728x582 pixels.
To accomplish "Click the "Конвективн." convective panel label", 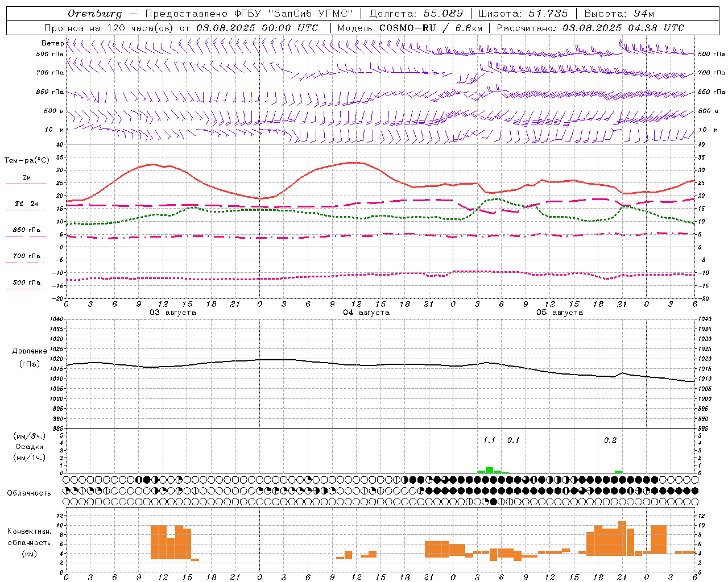I will tap(30, 531).
